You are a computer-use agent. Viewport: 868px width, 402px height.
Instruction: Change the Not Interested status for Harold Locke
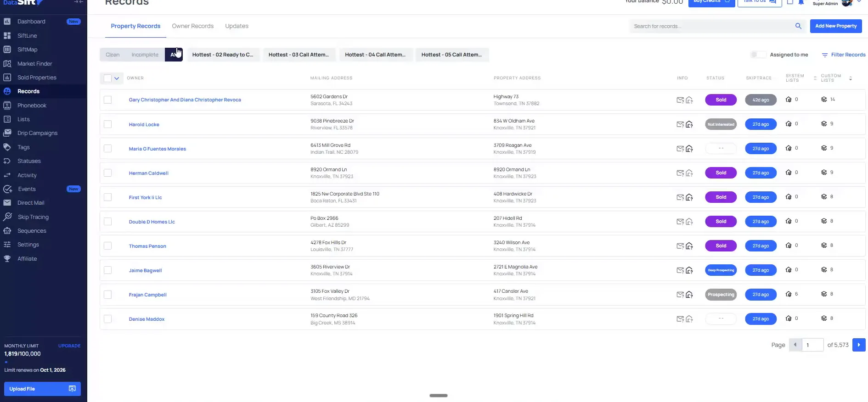coord(721,124)
